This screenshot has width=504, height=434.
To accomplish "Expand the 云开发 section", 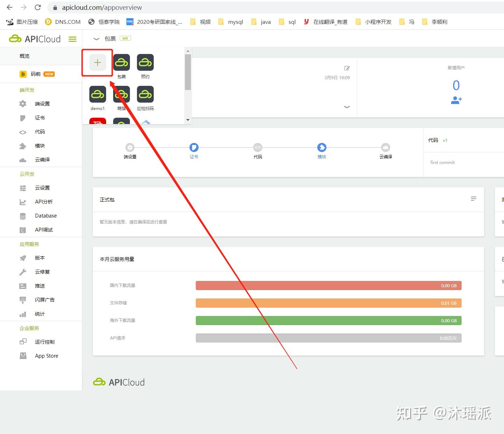I will pyautogui.click(x=27, y=174).
